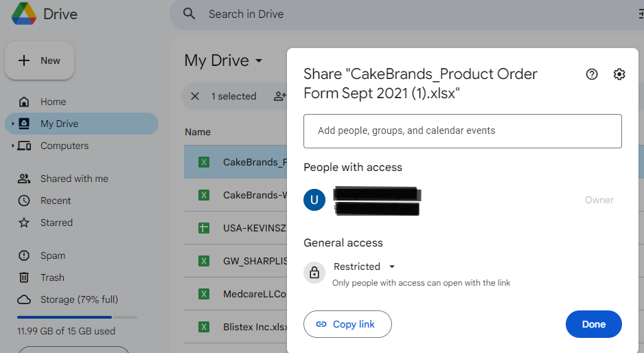The height and width of the screenshot is (353, 644).
Task: Select the Blistex Inc.xlsx file row
Action: pos(235,327)
